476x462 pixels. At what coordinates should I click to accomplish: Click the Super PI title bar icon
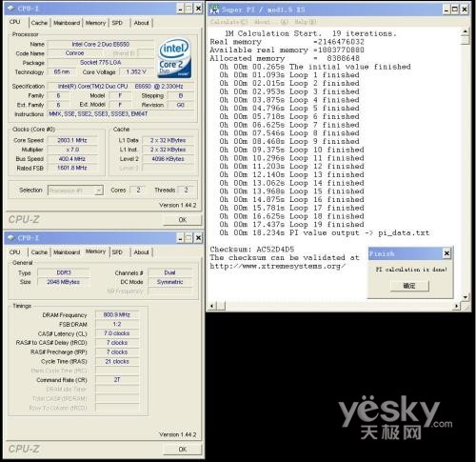[215, 10]
